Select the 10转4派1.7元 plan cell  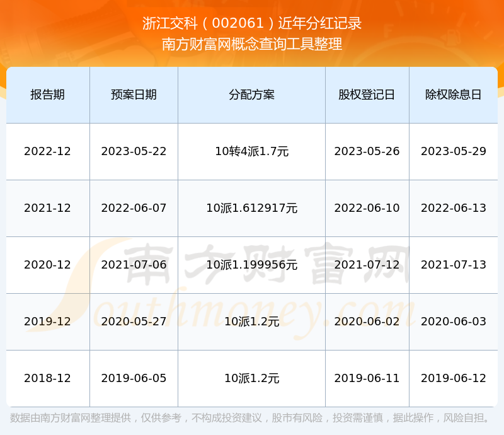coord(251,151)
